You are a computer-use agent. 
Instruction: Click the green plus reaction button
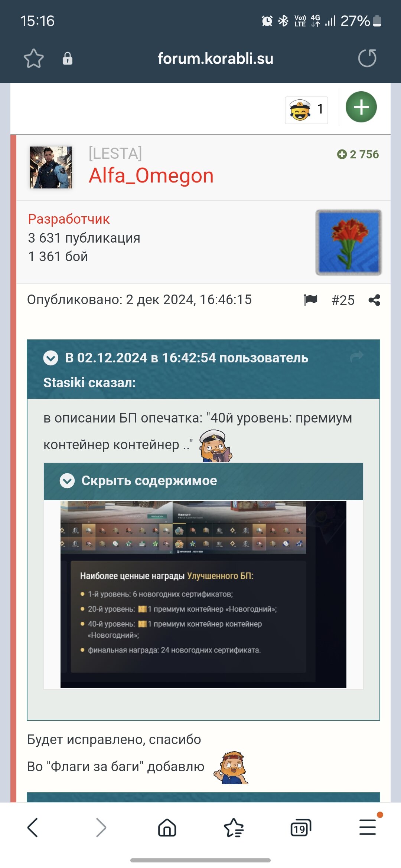tap(361, 107)
